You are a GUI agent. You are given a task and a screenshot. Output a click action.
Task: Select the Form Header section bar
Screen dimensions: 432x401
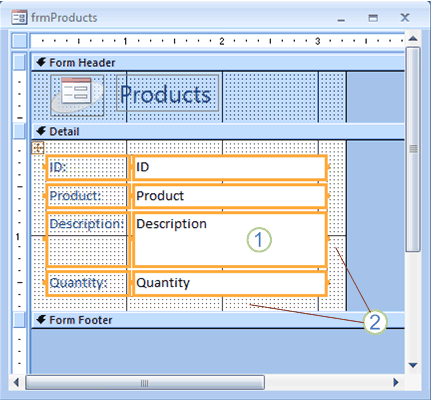218,63
